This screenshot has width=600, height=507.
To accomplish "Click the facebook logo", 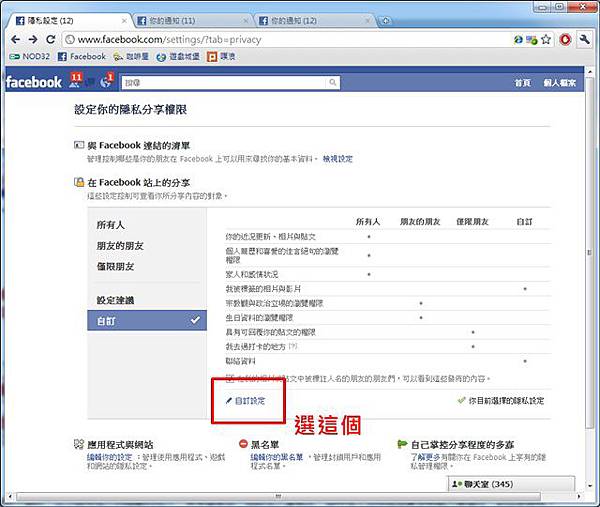I will (34, 82).
